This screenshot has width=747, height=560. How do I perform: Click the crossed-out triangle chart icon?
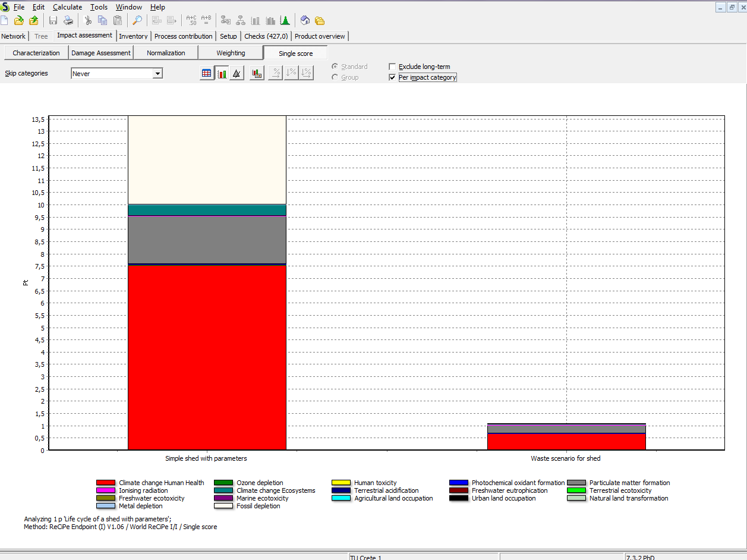[x=237, y=74]
